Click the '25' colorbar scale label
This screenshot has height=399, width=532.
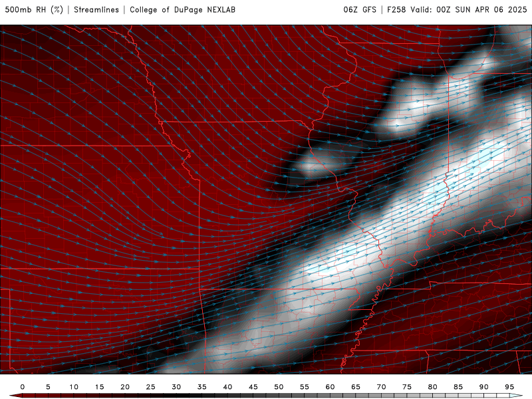pos(151,387)
